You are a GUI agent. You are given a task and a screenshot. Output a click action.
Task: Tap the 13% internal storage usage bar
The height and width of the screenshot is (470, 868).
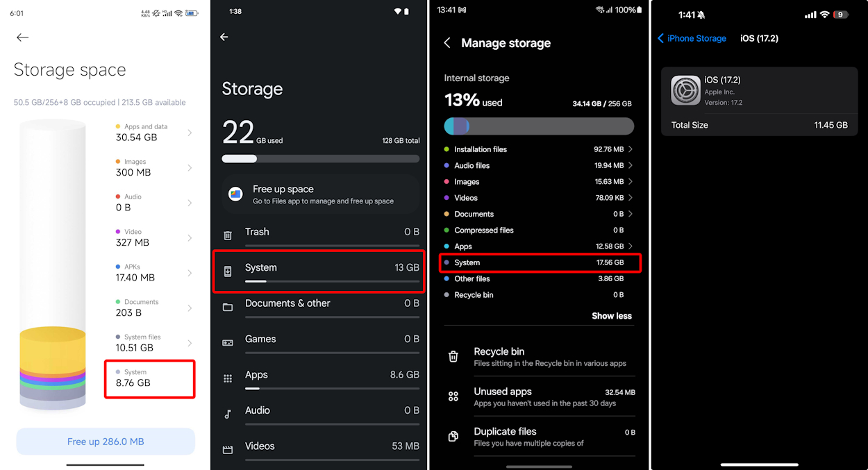pyautogui.click(x=539, y=126)
